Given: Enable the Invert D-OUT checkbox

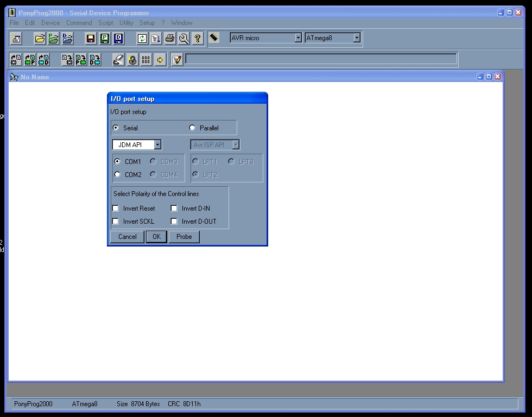Looking at the screenshot, I should click(x=174, y=221).
